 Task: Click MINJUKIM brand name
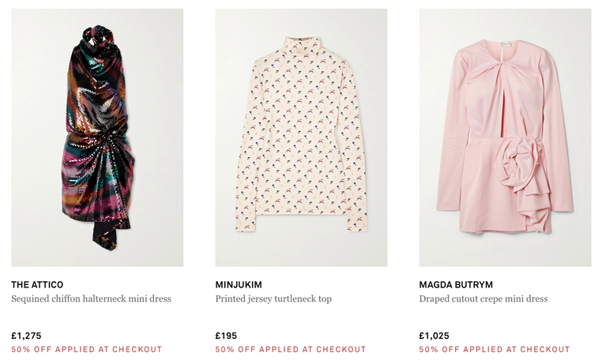(x=239, y=284)
